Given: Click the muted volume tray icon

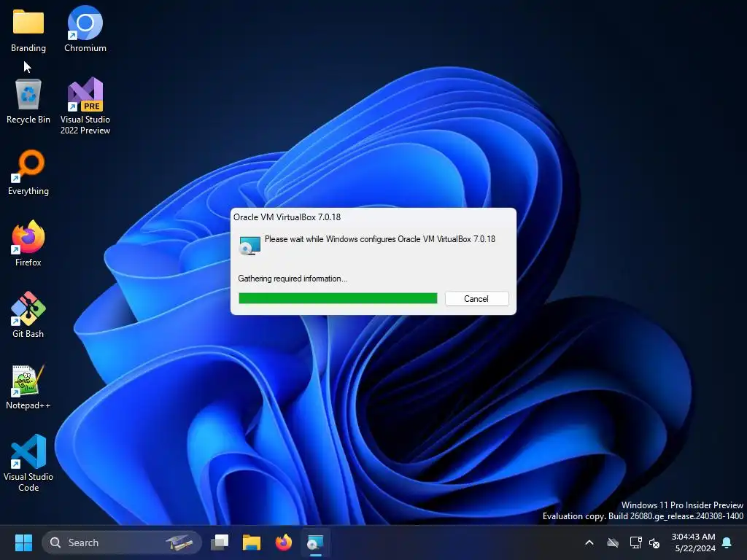Looking at the screenshot, I should tap(654, 542).
